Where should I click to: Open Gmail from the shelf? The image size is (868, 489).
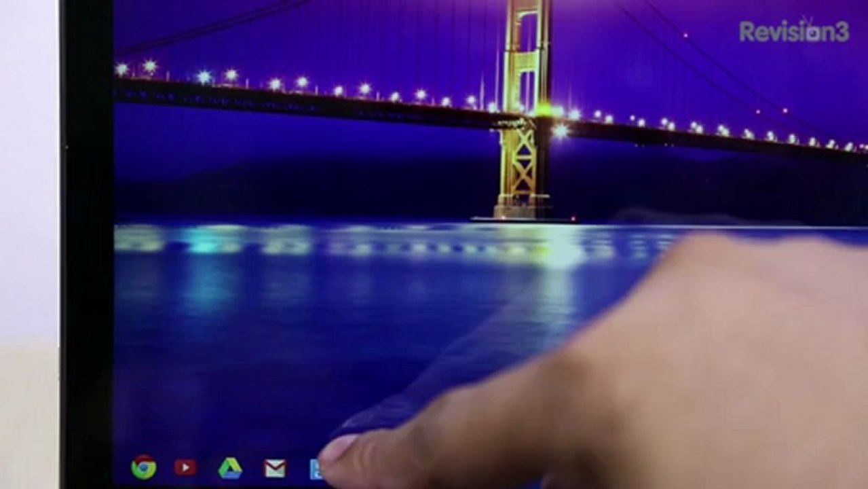[x=275, y=468]
